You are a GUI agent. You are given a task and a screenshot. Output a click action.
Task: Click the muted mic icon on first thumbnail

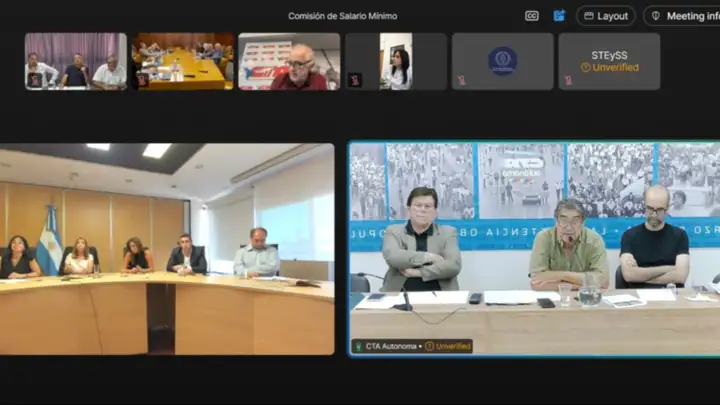35,80
